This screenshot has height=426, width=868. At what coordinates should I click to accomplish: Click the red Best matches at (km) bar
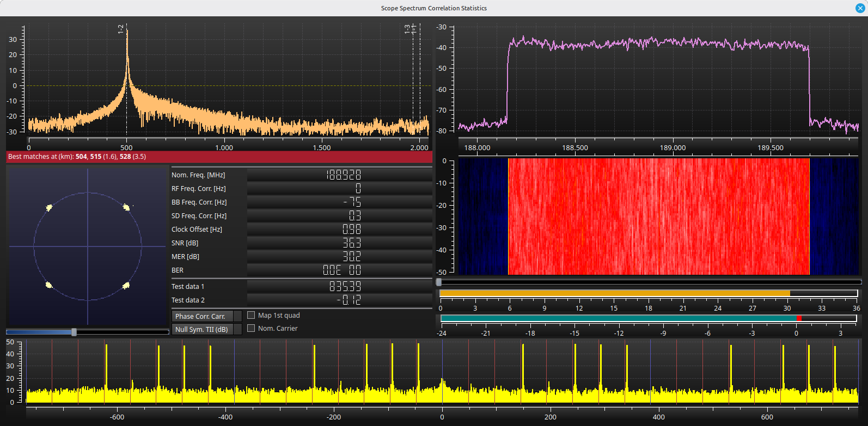pos(219,157)
